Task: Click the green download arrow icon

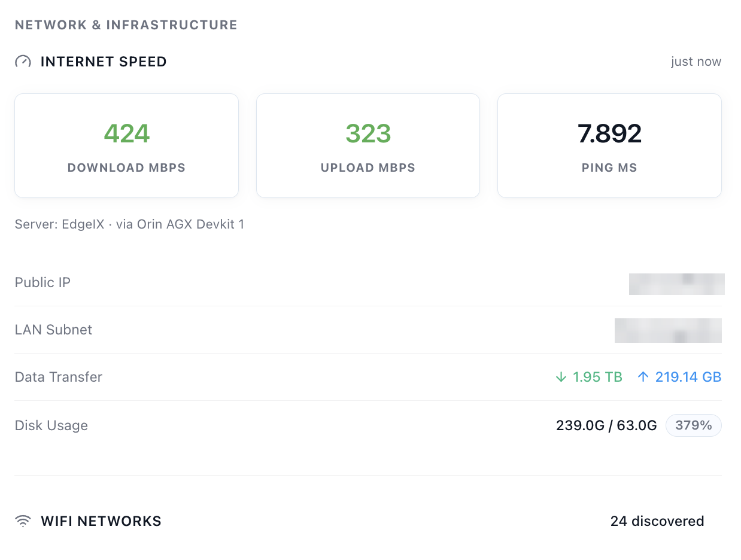Action: click(x=561, y=377)
